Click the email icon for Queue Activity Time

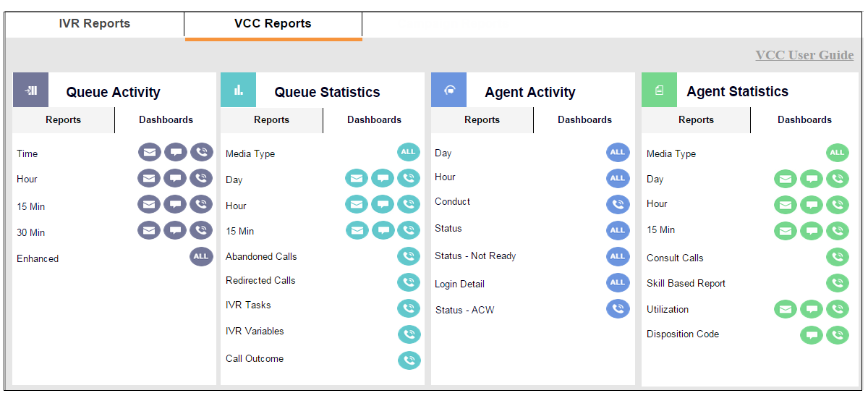point(149,153)
